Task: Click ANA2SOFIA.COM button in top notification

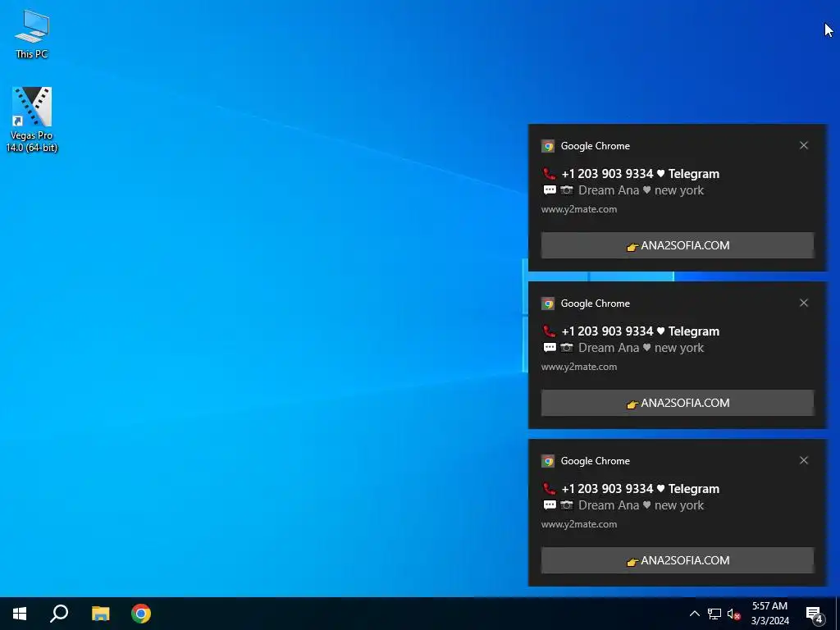Action: [x=677, y=245]
